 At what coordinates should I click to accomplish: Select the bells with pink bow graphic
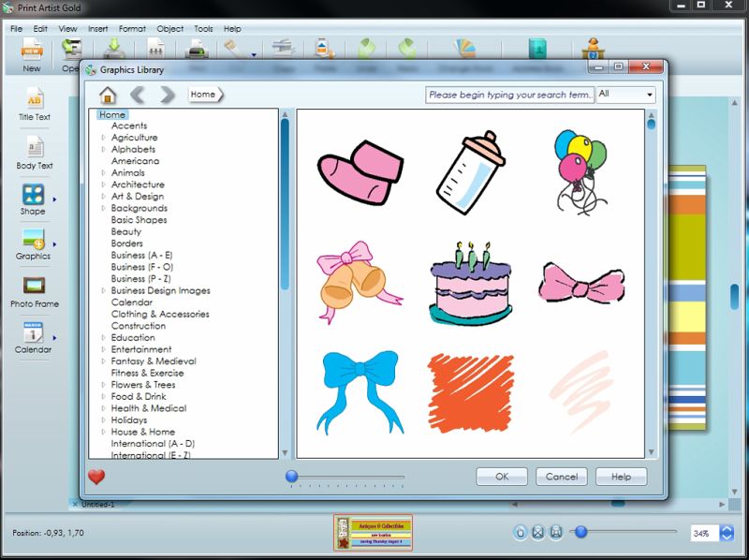click(x=360, y=282)
